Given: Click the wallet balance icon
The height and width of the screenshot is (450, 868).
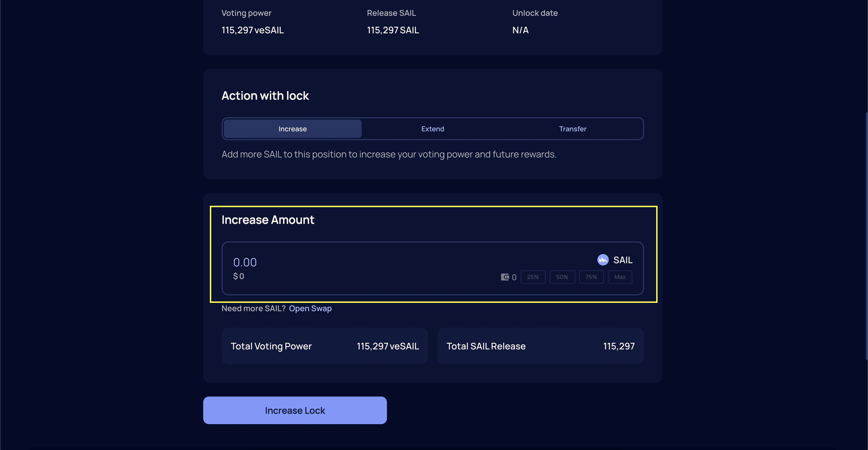Looking at the screenshot, I should 505,277.
